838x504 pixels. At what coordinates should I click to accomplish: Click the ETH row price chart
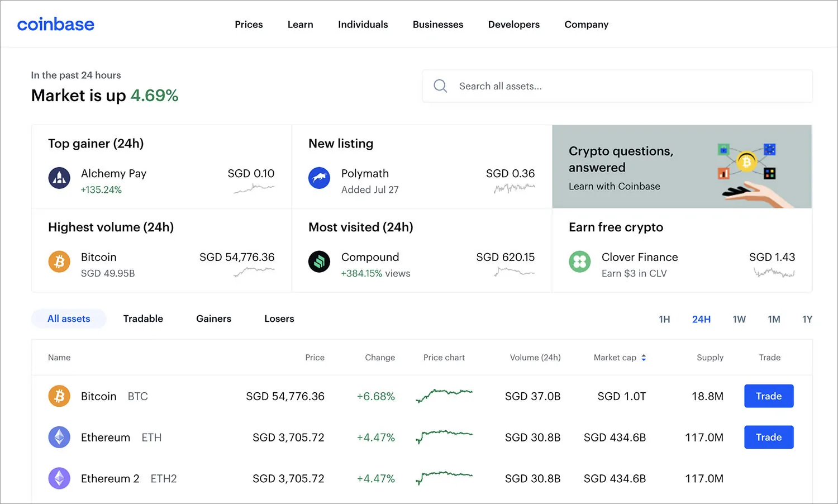click(x=444, y=436)
